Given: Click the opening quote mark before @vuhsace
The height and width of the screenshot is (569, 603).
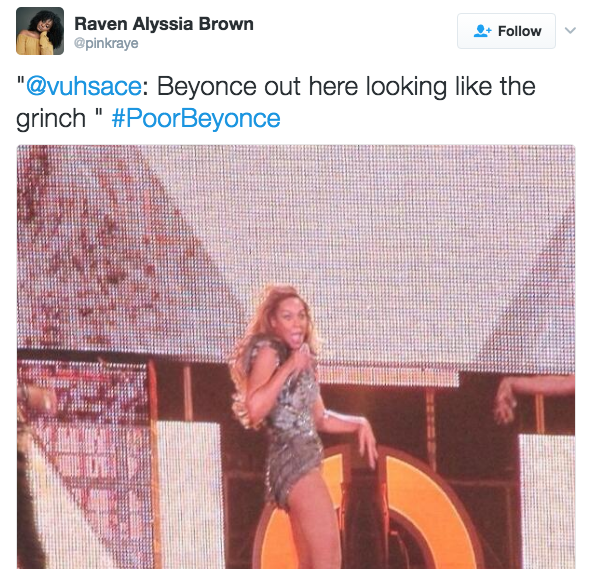Looking at the screenshot, I should (20, 87).
